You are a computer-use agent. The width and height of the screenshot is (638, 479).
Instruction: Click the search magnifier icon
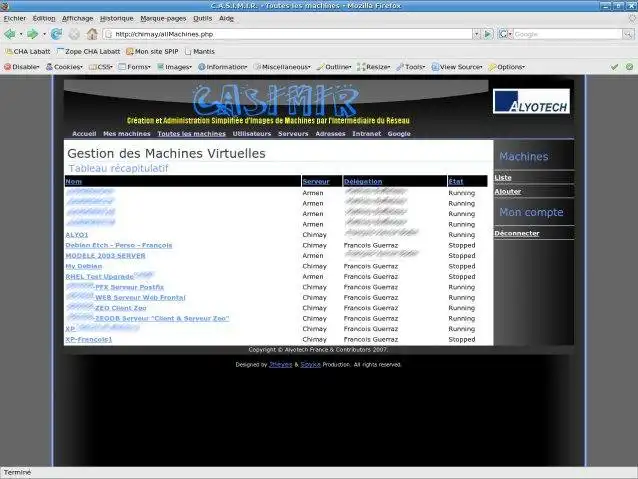pos(628,34)
